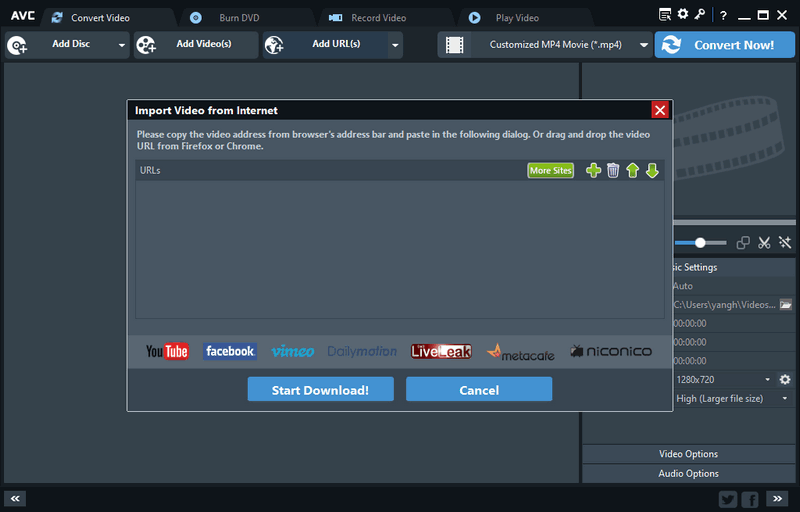This screenshot has height=512, width=800.
Task: Click the scissors clip video icon
Action: tap(764, 243)
